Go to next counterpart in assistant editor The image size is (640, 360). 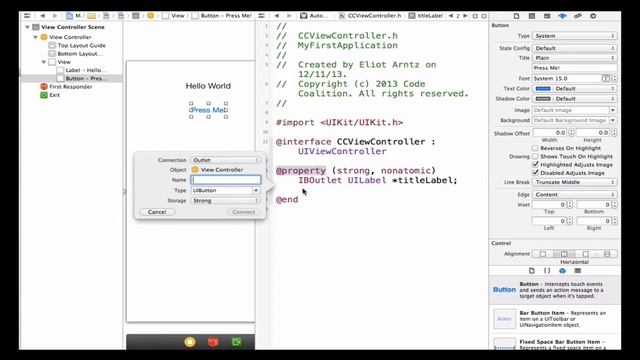[x=465, y=16]
